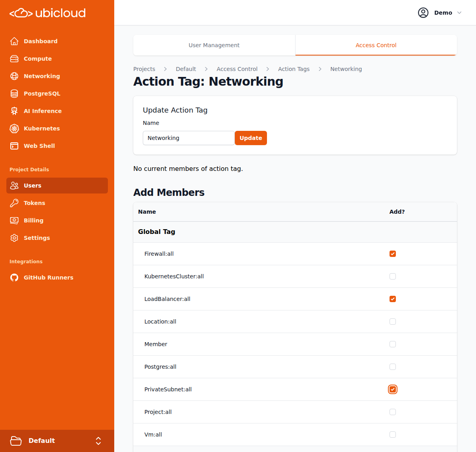The height and width of the screenshot is (452, 476).
Task: Click the Global Tag group header
Action: (x=157, y=232)
